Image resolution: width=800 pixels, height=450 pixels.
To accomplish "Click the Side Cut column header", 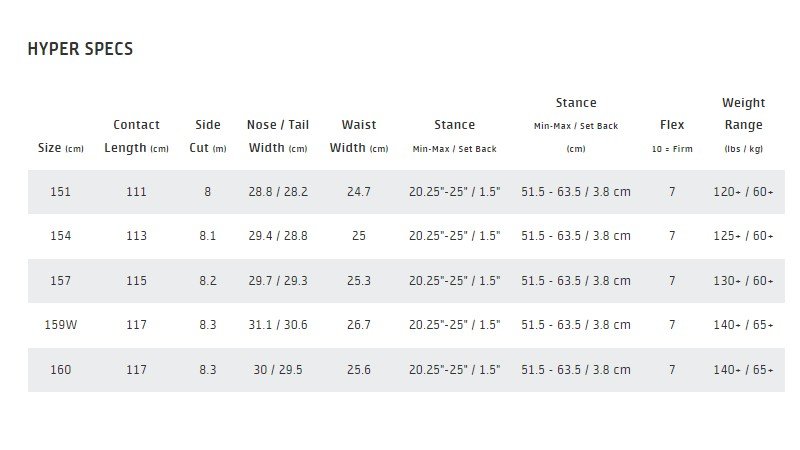I will click(208, 137).
